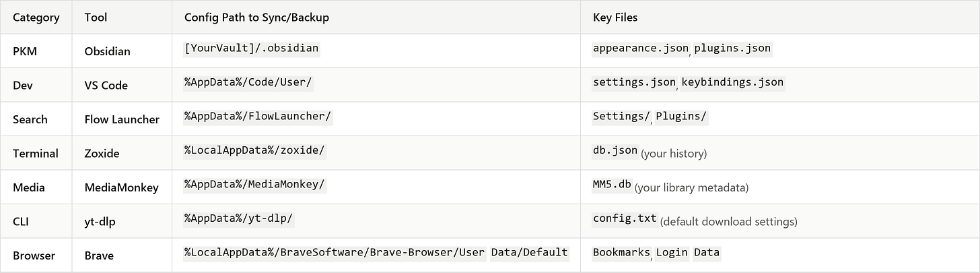Click the [YourVault]/.obsidian path
This screenshot has height=273, width=980.
click(x=252, y=49)
